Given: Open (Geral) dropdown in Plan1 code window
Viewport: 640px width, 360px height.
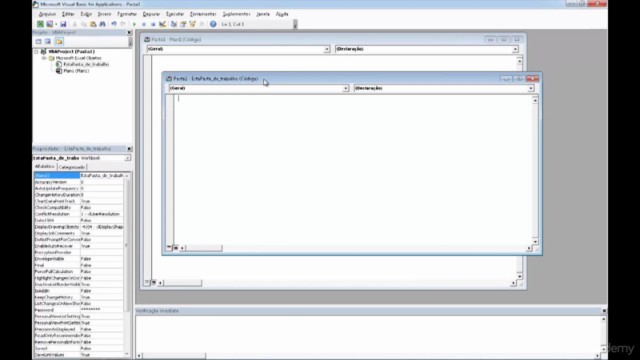Looking at the screenshot, I should (x=327, y=49).
